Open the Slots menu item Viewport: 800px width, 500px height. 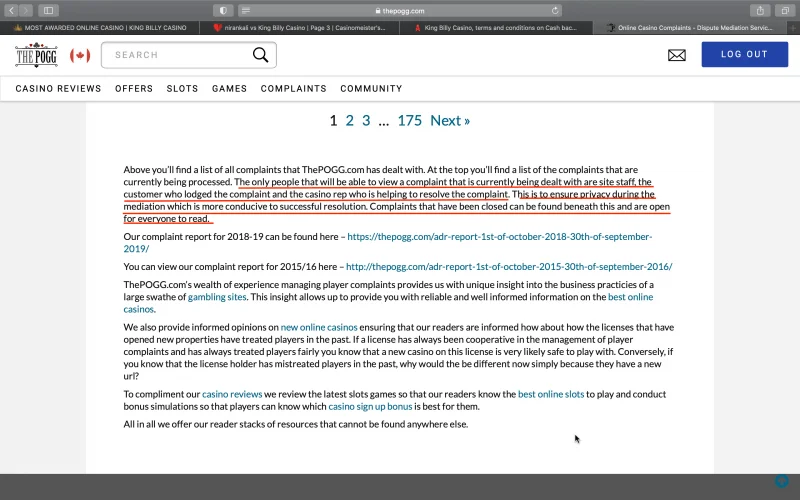(x=182, y=89)
